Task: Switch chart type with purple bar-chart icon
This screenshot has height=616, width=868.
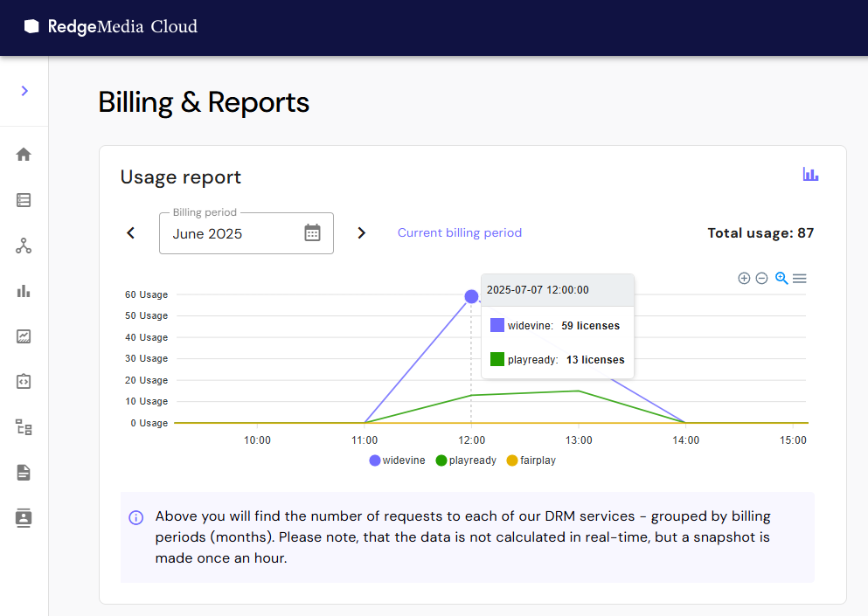Action: pos(810,175)
